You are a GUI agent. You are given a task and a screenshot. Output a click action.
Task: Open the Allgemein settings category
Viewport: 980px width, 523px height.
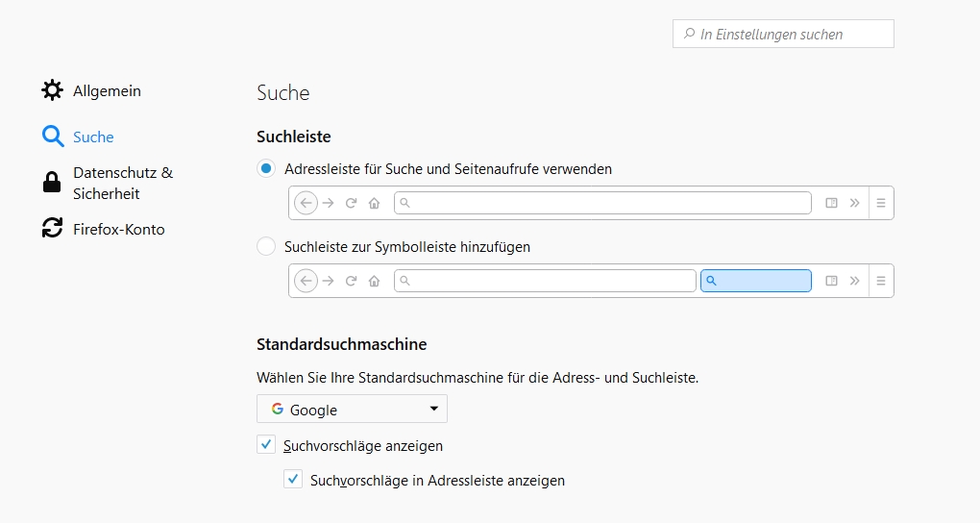point(107,91)
